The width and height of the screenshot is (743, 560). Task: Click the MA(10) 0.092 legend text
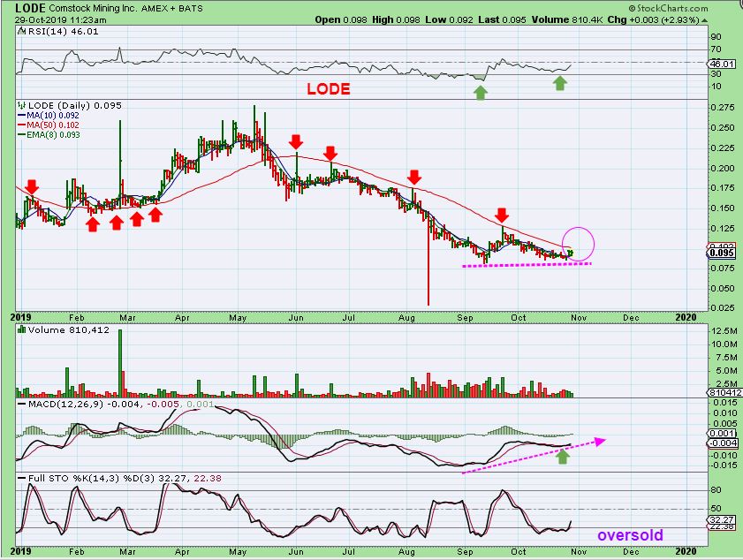tap(53, 115)
